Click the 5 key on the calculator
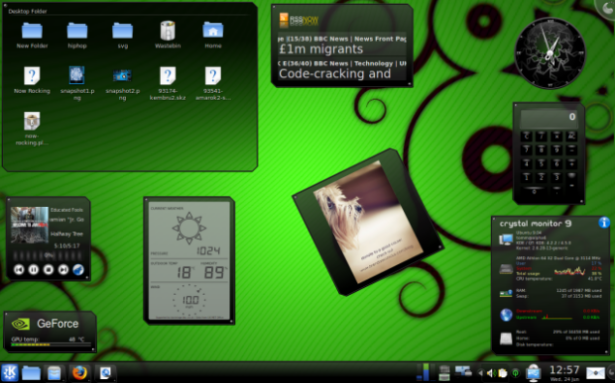 (x=542, y=164)
